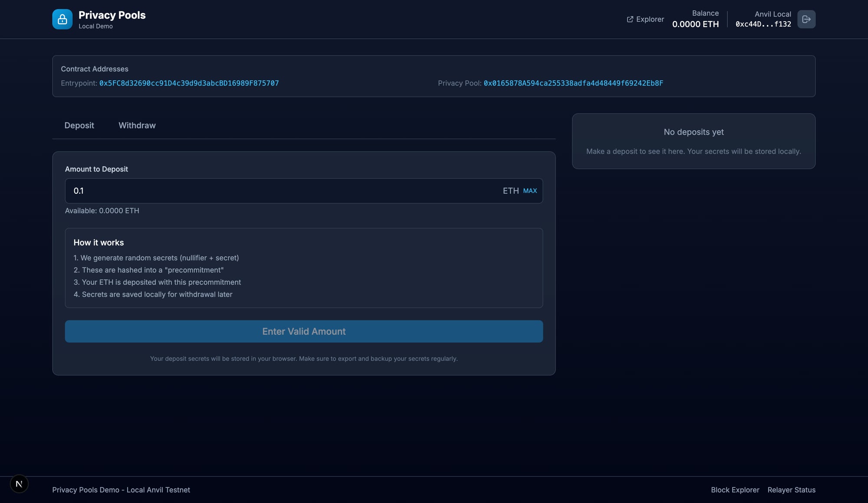Select the Privacy Pool contract address
Viewport: 868px width, 503px height.
pos(574,83)
